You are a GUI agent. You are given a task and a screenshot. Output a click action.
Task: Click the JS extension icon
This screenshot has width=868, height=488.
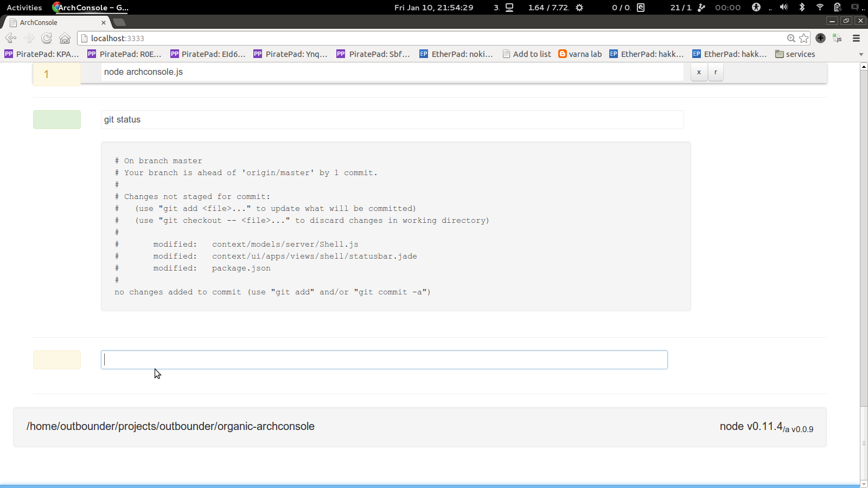pos(838,38)
